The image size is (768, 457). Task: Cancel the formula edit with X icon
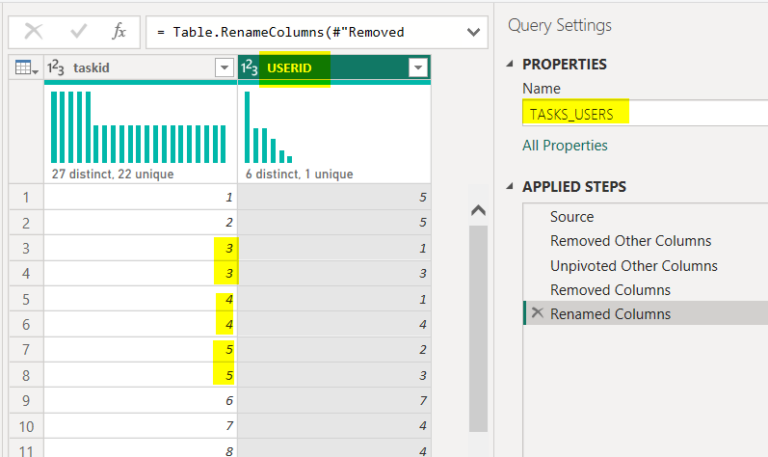(33, 32)
